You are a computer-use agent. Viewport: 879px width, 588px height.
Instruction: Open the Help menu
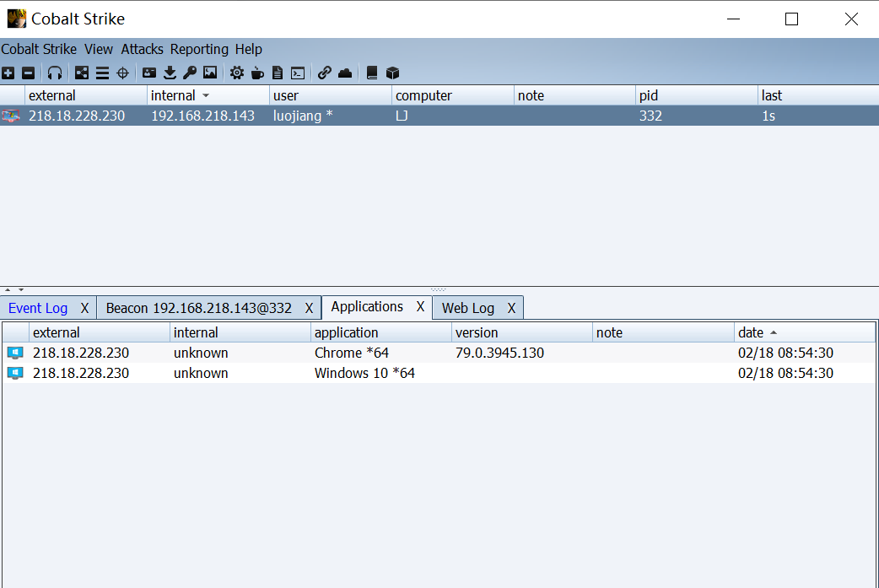click(248, 49)
